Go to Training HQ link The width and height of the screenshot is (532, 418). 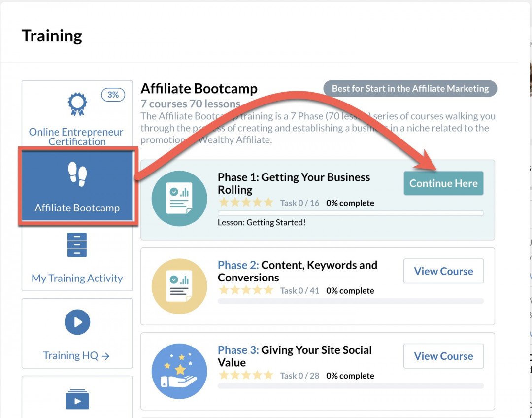[76, 355]
